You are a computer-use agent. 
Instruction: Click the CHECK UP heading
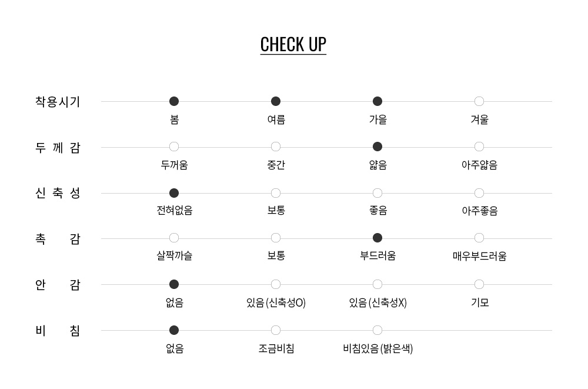tap(293, 45)
